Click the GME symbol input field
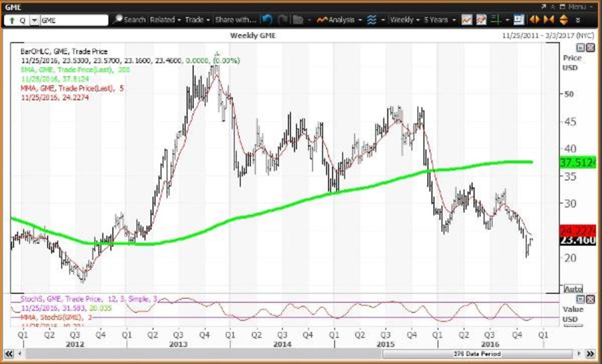 [x=74, y=20]
